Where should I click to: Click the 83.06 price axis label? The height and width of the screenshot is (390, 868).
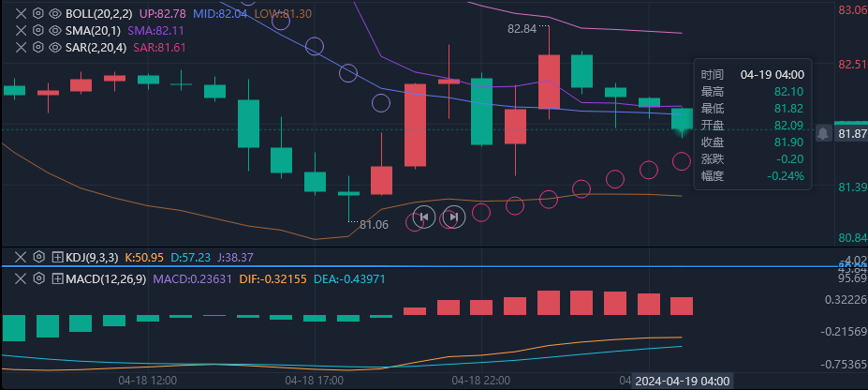pyautogui.click(x=853, y=10)
